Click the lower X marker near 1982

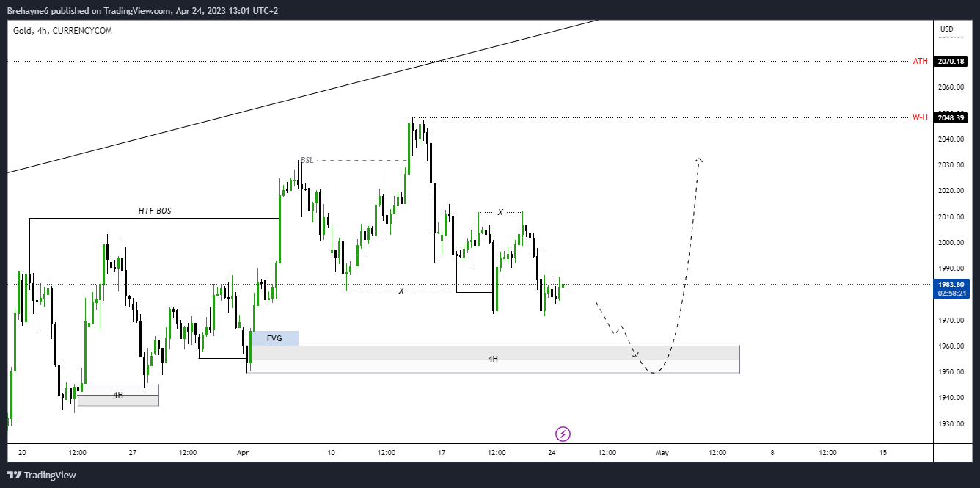pyautogui.click(x=401, y=291)
